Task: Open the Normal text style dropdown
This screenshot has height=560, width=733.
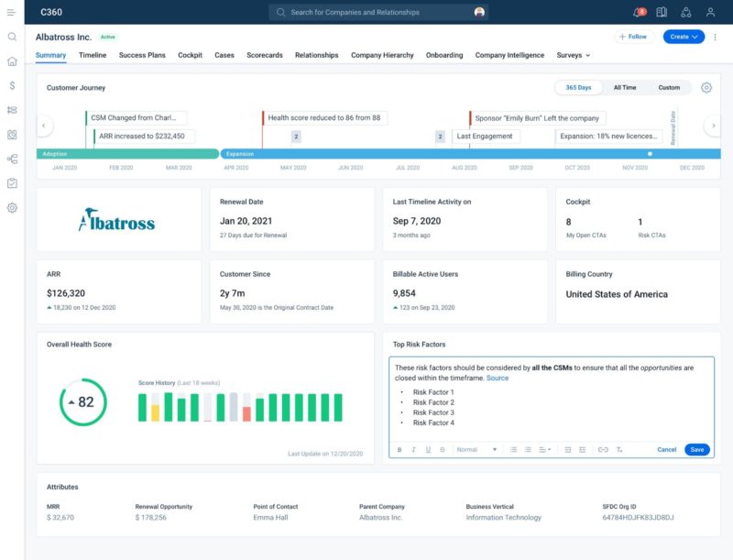Action: click(476, 450)
